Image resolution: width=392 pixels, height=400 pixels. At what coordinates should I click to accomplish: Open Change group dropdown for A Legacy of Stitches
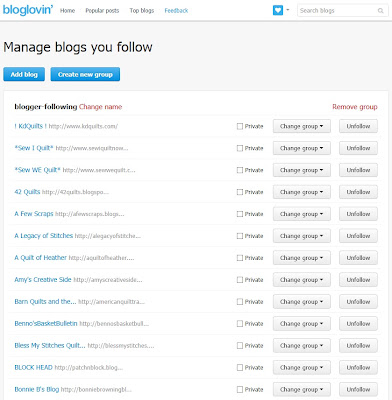pos(302,236)
